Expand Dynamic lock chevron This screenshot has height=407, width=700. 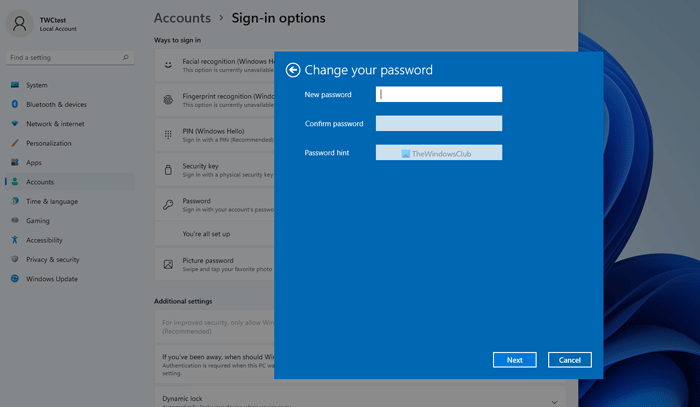point(554,402)
